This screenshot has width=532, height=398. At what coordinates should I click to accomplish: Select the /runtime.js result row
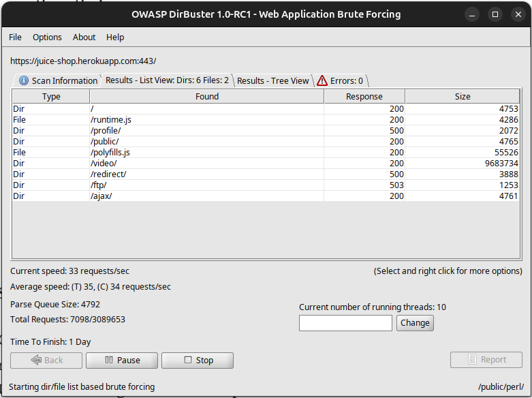266,119
